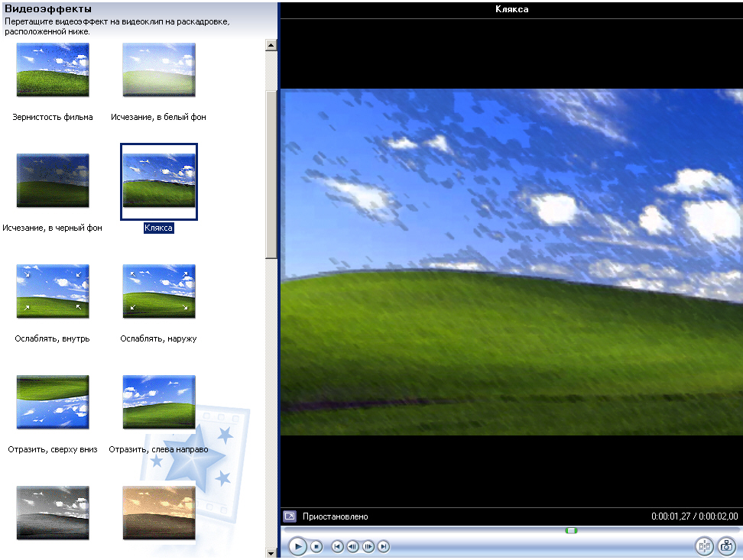Click the Исчезание, в белый фон label

[x=158, y=117]
